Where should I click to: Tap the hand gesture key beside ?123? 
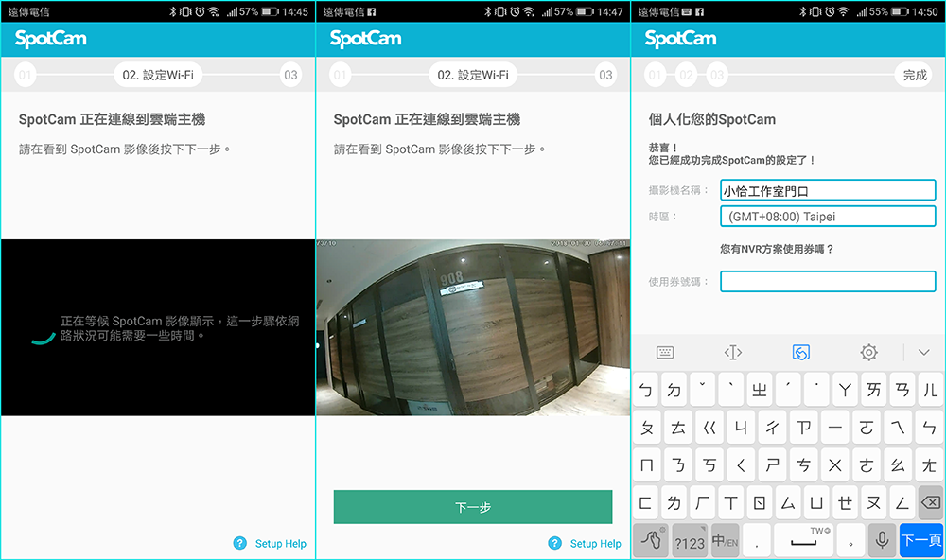coord(651,540)
